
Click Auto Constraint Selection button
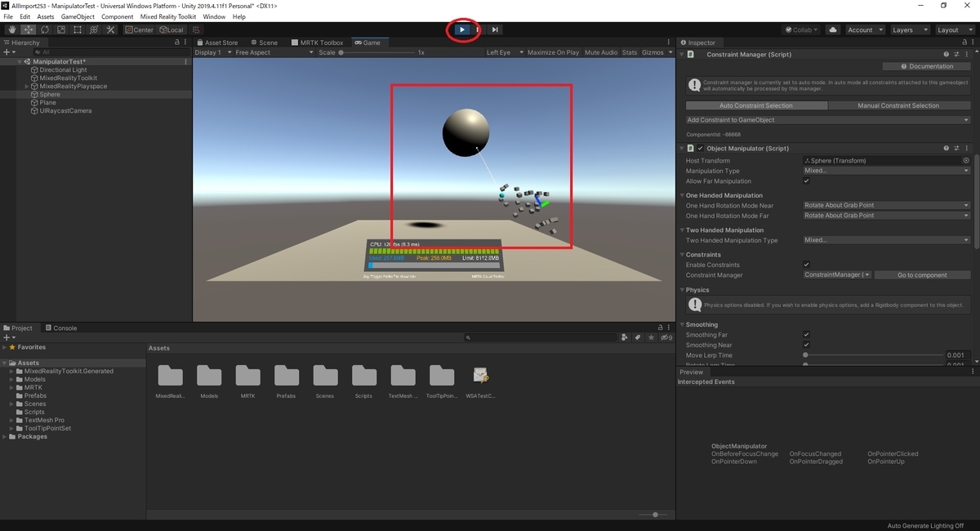755,105
